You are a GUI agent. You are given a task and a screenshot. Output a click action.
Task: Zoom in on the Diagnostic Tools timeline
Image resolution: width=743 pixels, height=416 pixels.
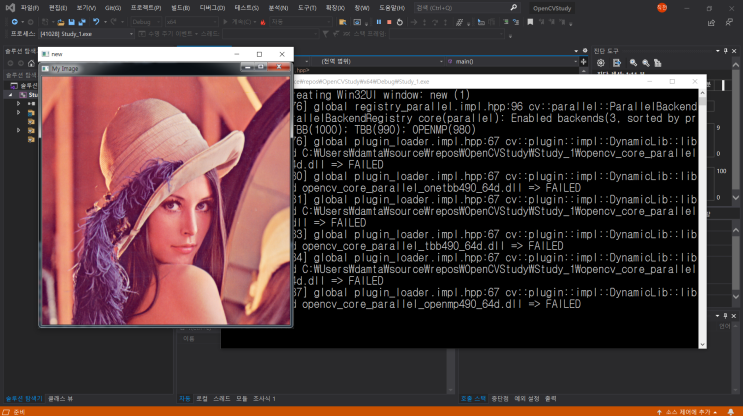click(x=633, y=63)
